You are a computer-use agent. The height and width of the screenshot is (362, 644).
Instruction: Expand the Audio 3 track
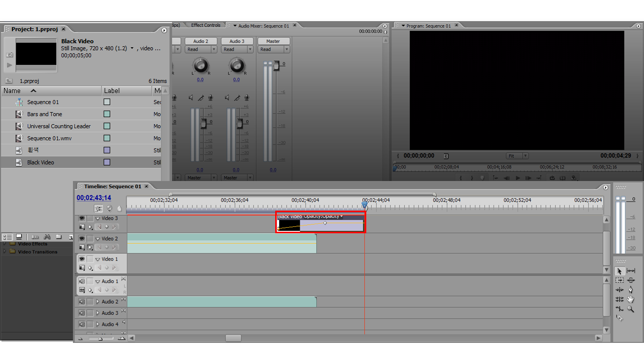(98, 313)
